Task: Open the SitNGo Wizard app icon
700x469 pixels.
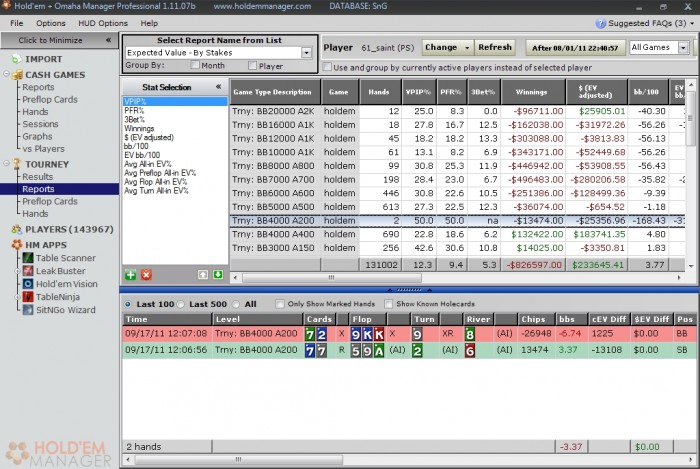Action: click(28, 310)
